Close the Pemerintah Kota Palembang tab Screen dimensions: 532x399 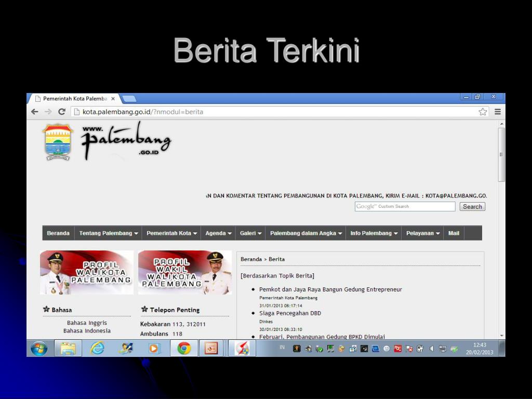[113, 99]
